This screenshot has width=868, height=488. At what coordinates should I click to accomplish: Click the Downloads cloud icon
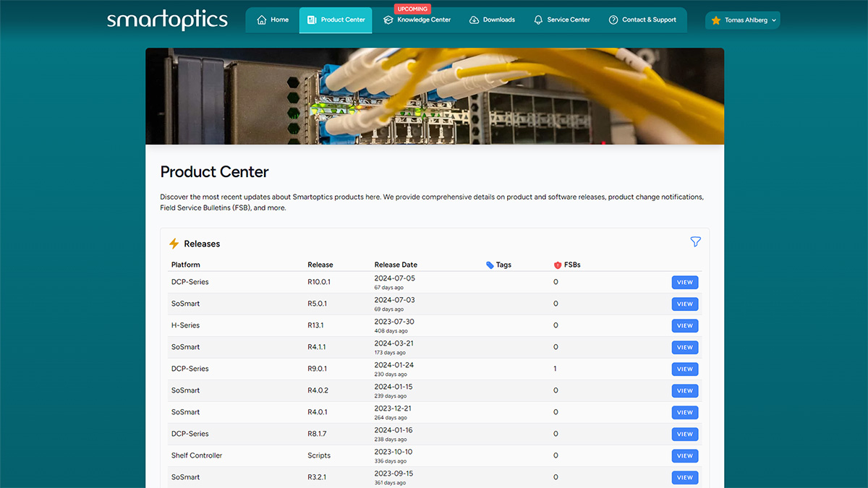point(475,20)
